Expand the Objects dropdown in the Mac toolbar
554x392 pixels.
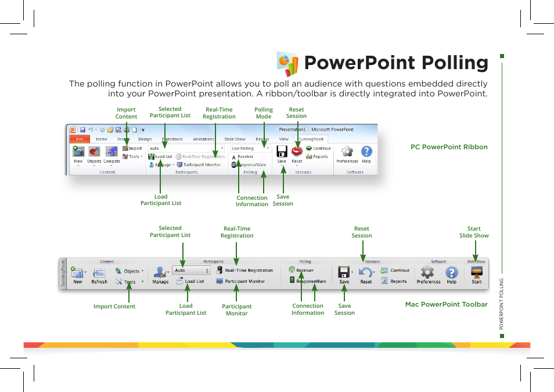tap(142, 271)
